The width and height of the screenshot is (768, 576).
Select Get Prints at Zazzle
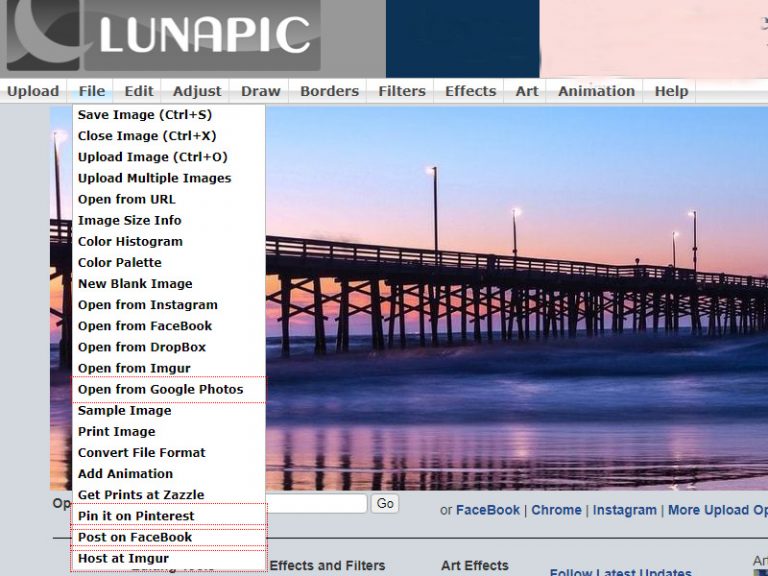point(169,495)
